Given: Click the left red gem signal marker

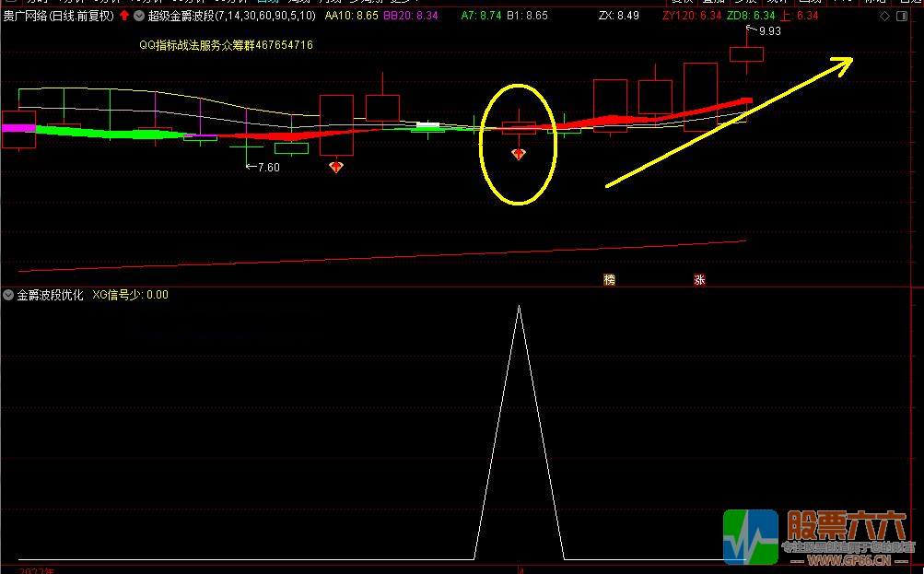Looking at the screenshot, I should 335,167.
